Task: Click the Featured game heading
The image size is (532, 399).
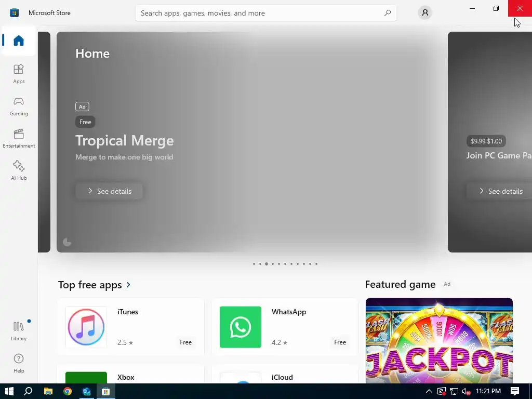Action: [x=400, y=284]
